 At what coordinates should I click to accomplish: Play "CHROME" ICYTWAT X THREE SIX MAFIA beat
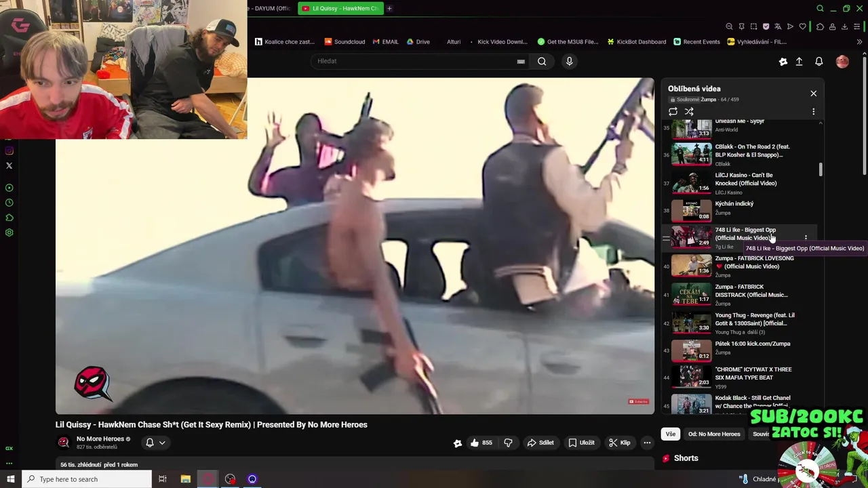(739, 377)
